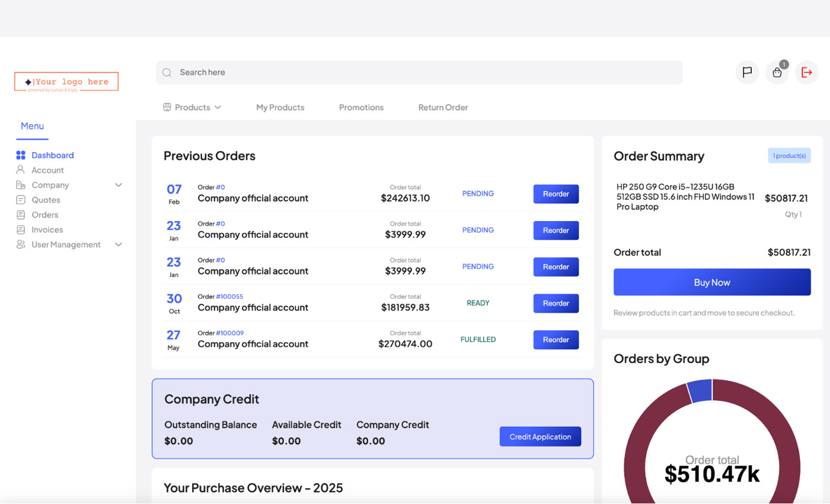Viewport: 830px width, 504px height.
Task: Expand the Company submenu chevron
Action: pos(119,185)
